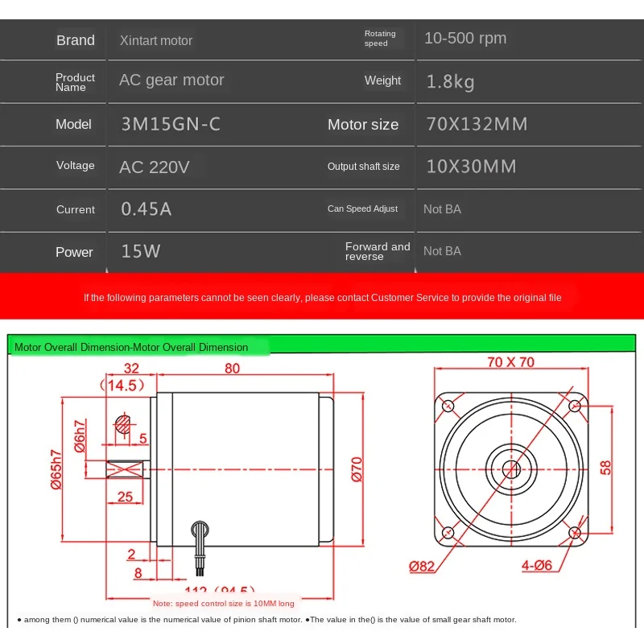
Task: Select the '58' hole spacing dimension
Action: coord(605,468)
